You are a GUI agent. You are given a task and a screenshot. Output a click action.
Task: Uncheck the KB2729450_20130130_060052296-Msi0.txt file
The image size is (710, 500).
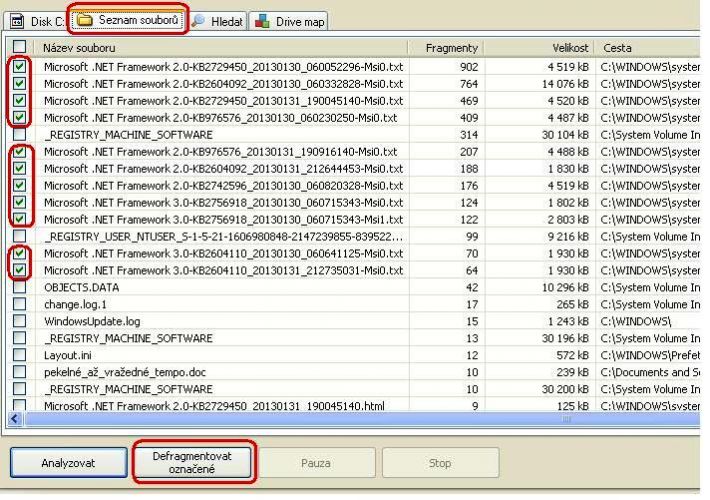[19, 67]
